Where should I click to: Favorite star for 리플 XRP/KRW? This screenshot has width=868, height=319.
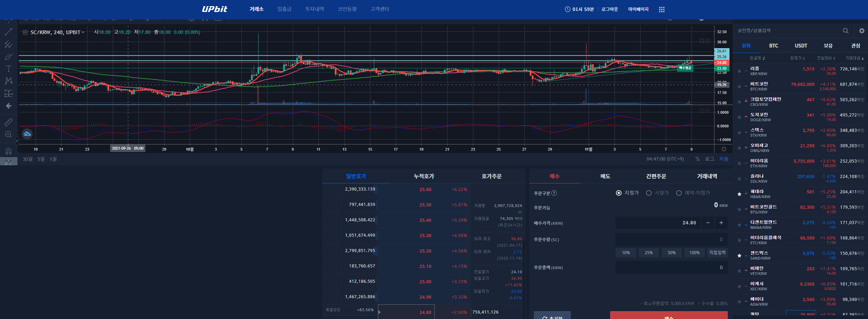(x=739, y=71)
